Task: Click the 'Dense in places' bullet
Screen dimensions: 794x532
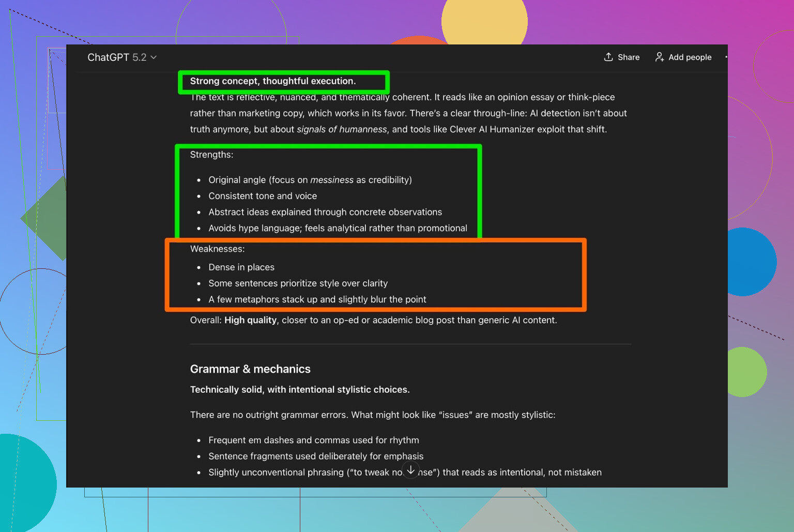Action: pos(241,267)
